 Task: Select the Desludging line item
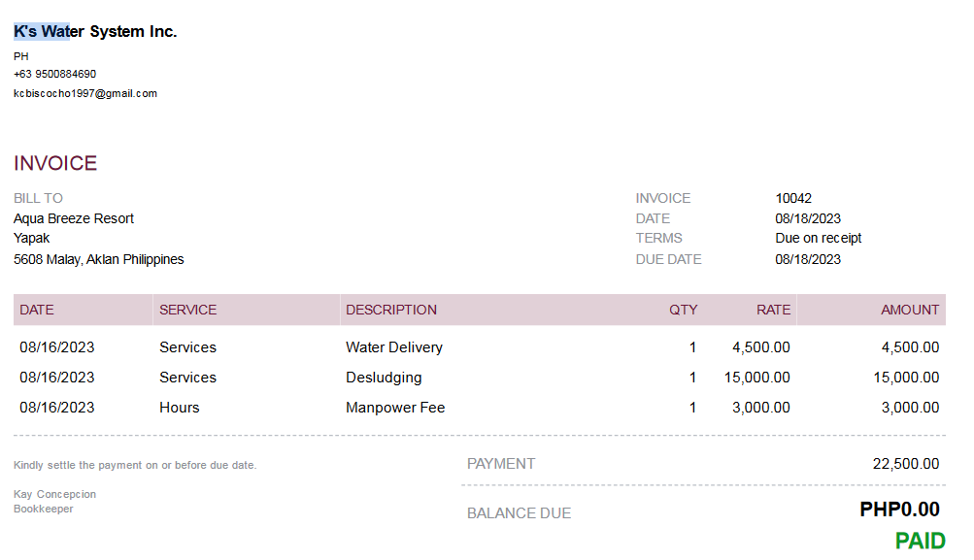(x=384, y=378)
